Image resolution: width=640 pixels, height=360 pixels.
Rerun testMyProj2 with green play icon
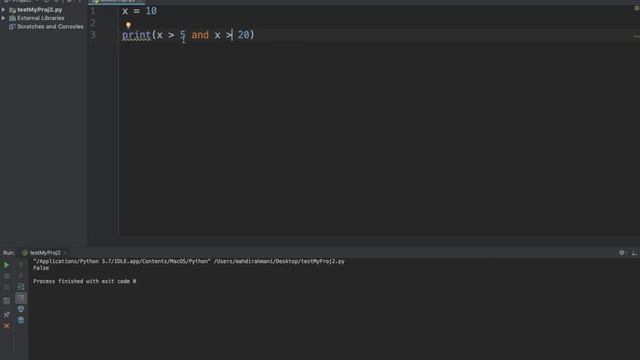6,265
